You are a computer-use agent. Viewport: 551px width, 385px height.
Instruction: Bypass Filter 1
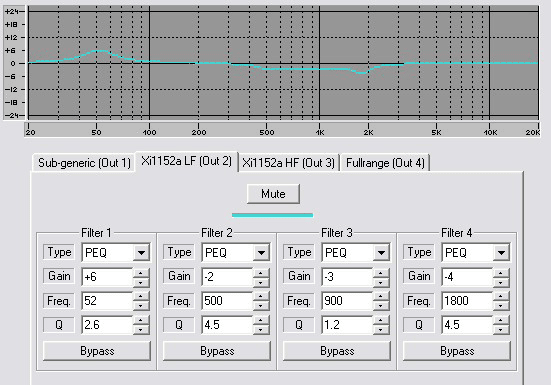pyautogui.click(x=97, y=351)
